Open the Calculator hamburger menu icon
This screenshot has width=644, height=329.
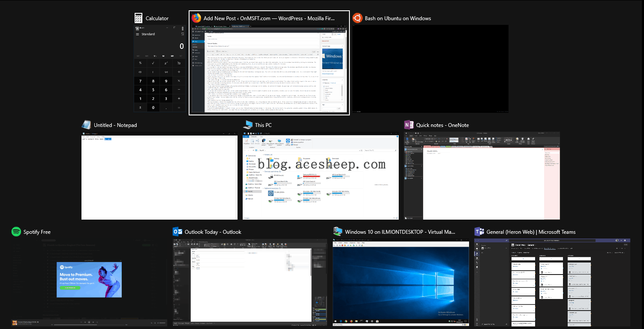138,34
